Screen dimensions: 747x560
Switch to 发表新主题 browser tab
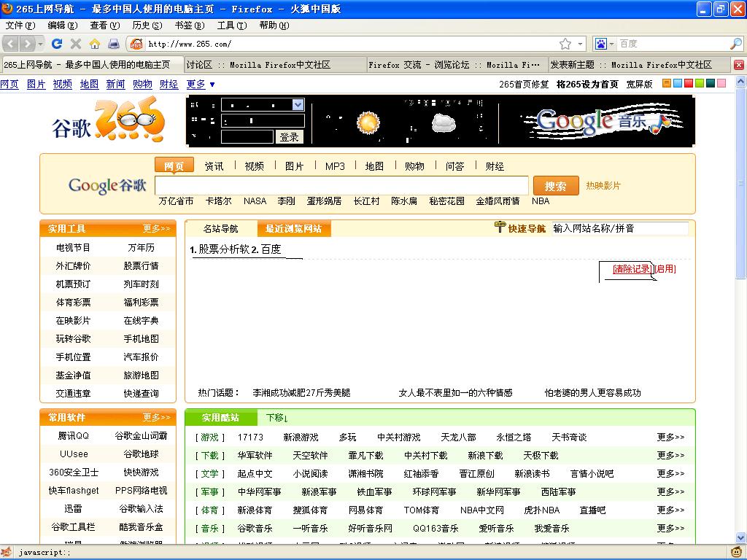click(639, 65)
